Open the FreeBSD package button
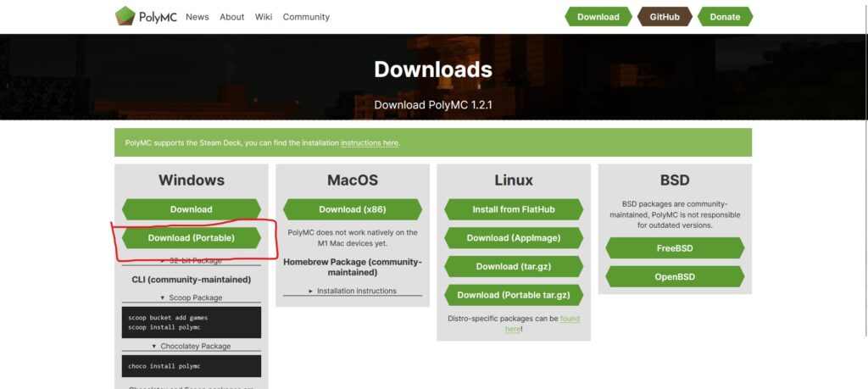The image size is (868, 389). 674,248
